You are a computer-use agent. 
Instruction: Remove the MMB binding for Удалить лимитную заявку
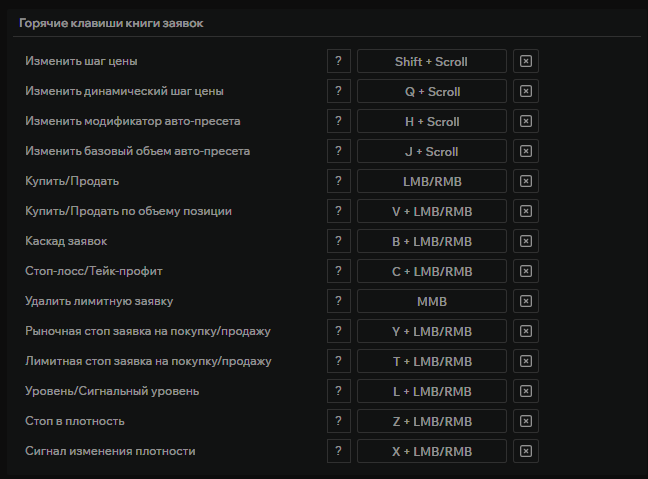point(526,301)
